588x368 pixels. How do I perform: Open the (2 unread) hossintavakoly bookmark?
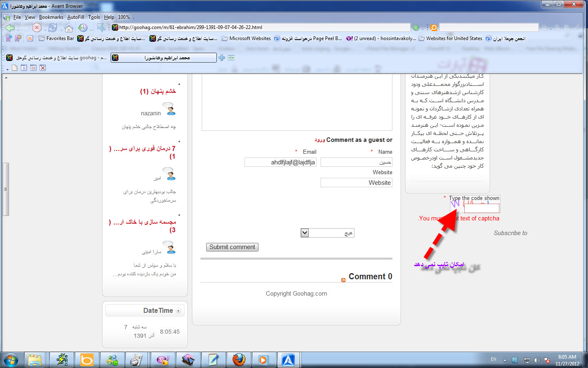point(381,38)
